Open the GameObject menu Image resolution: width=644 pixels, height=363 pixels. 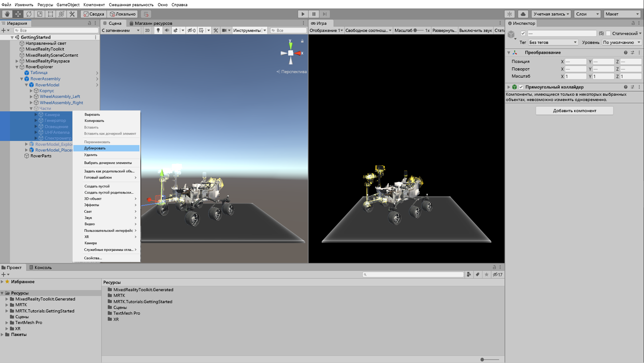point(68,4)
